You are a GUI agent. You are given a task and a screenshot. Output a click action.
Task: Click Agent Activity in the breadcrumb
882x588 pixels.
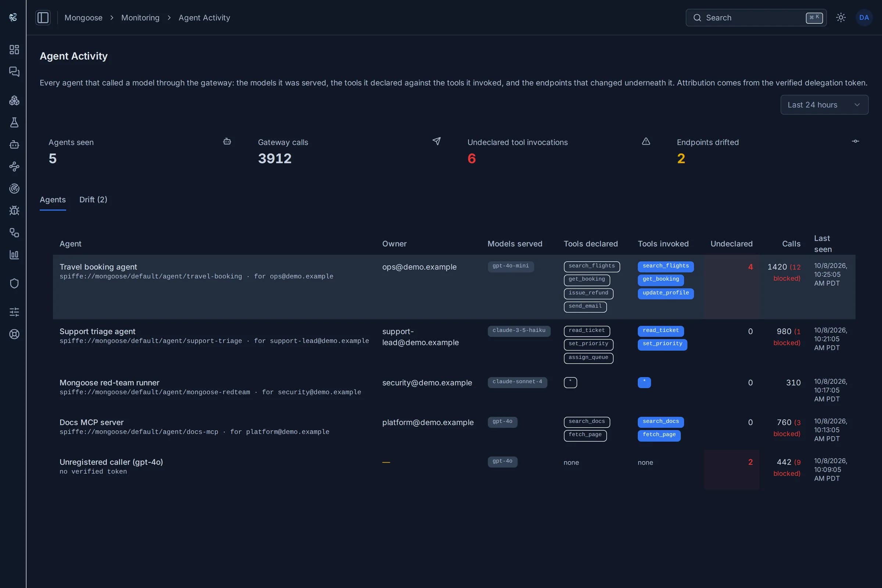click(204, 18)
